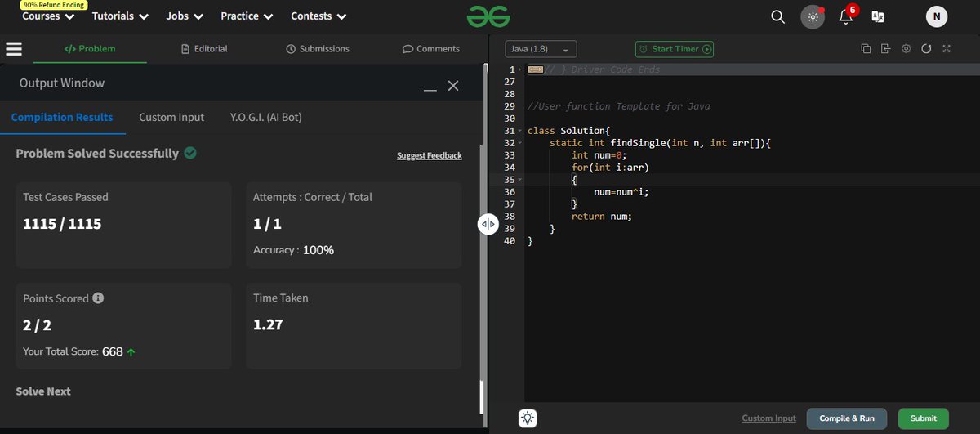Screen dimensions: 980x434
Task: Collapse the for-loop block fold at line 35
Action: pos(520,179)
